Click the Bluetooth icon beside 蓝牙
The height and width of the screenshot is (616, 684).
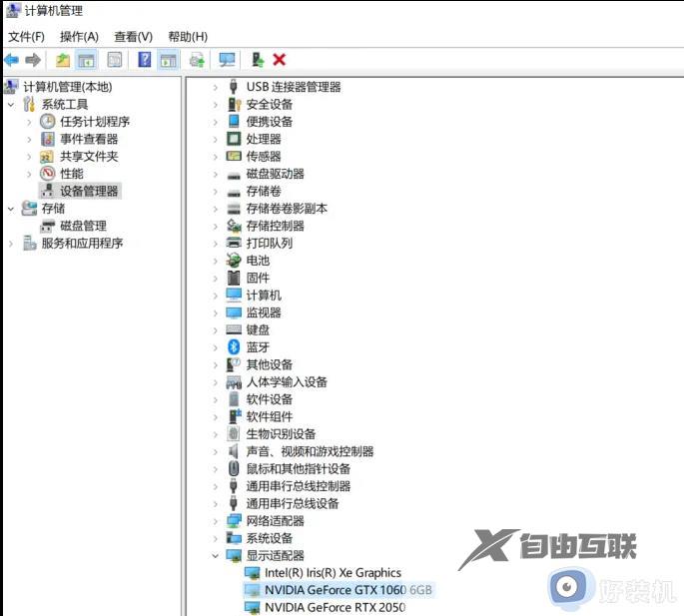click(234, 347)
